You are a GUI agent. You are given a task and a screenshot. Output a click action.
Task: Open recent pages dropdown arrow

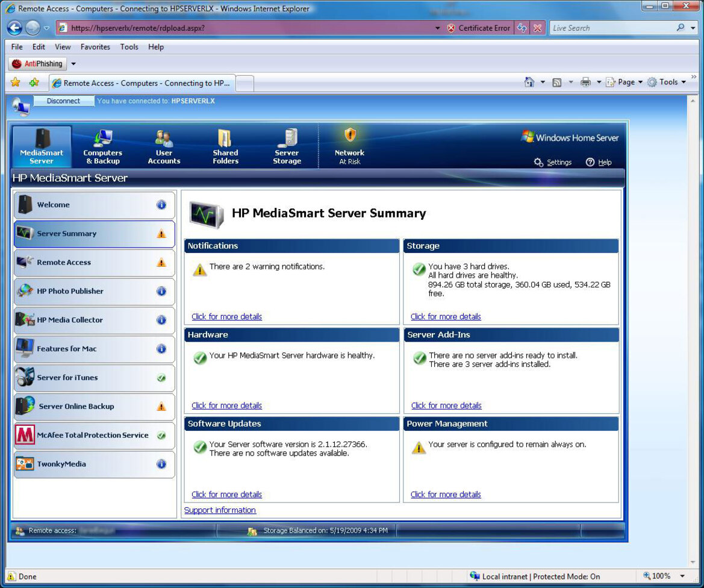(x=46, y=28)
